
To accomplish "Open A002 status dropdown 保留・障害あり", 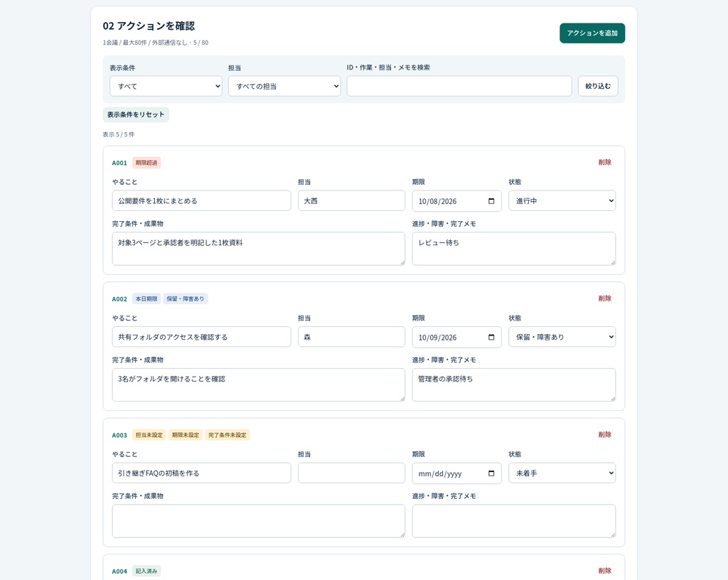I will (x=562, y=337).
